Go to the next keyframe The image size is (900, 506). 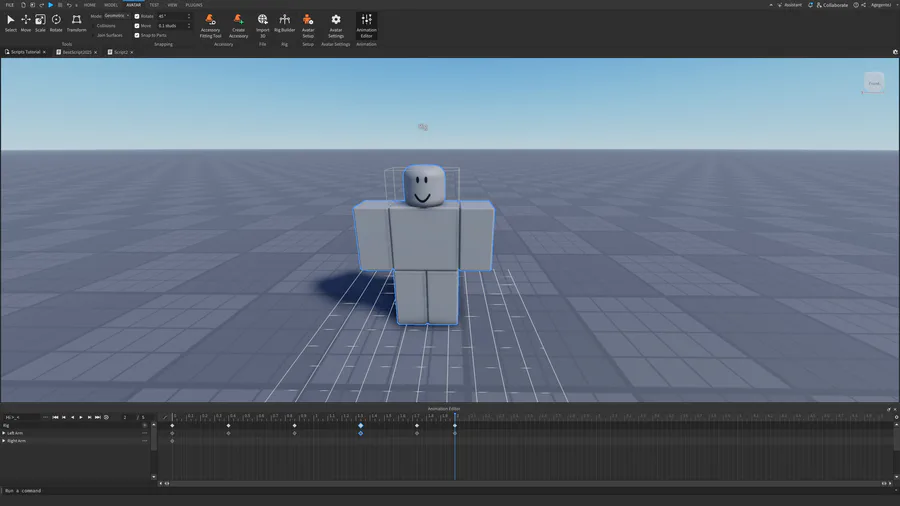click(x=90, y=417)
